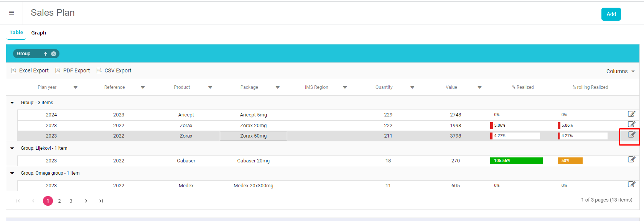Toggle sort direction arrow on Group chip
644x221 pixels.
pos(45,54)
